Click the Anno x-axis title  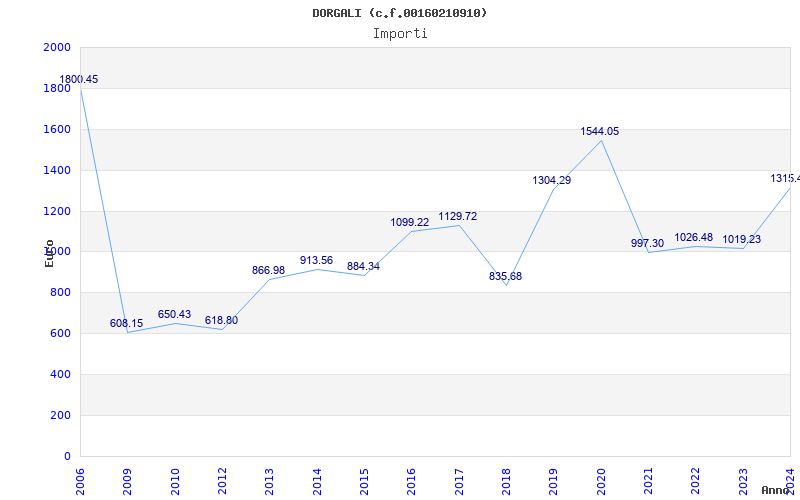776,490
